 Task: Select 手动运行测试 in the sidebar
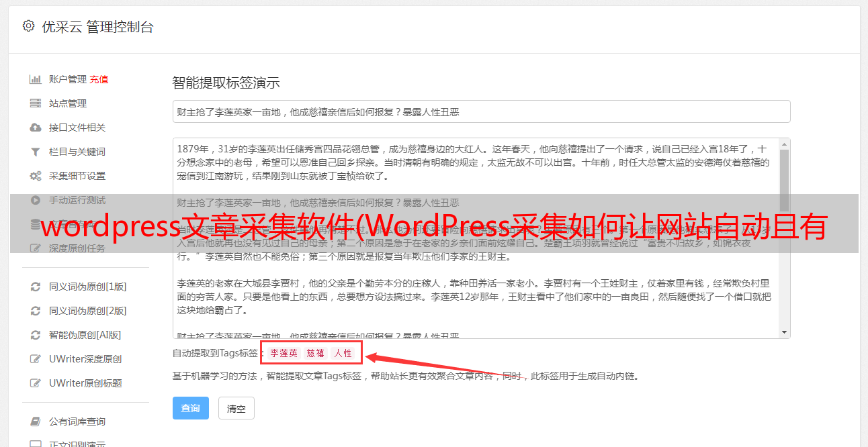click(77, 200)
